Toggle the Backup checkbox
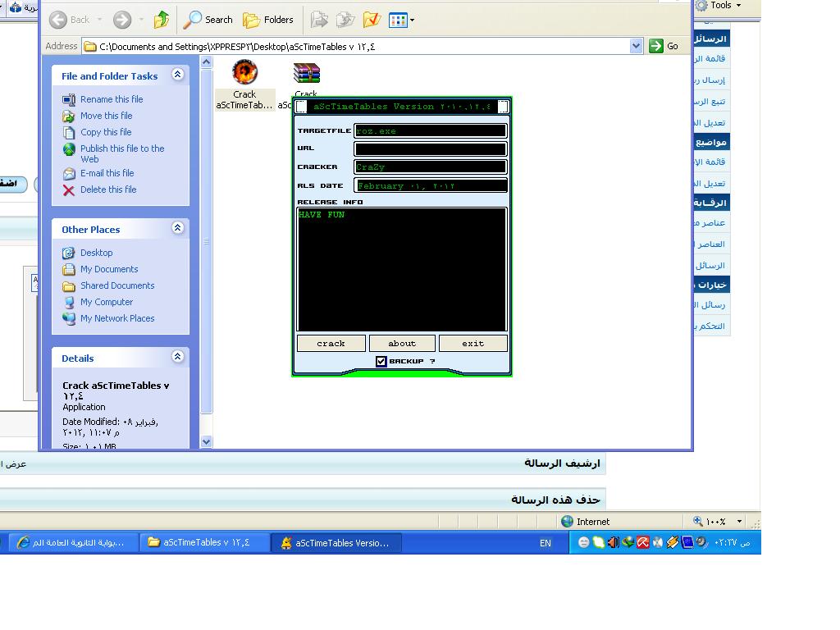The width and height of the screenshot is (840, 630). tap(381, 361)
